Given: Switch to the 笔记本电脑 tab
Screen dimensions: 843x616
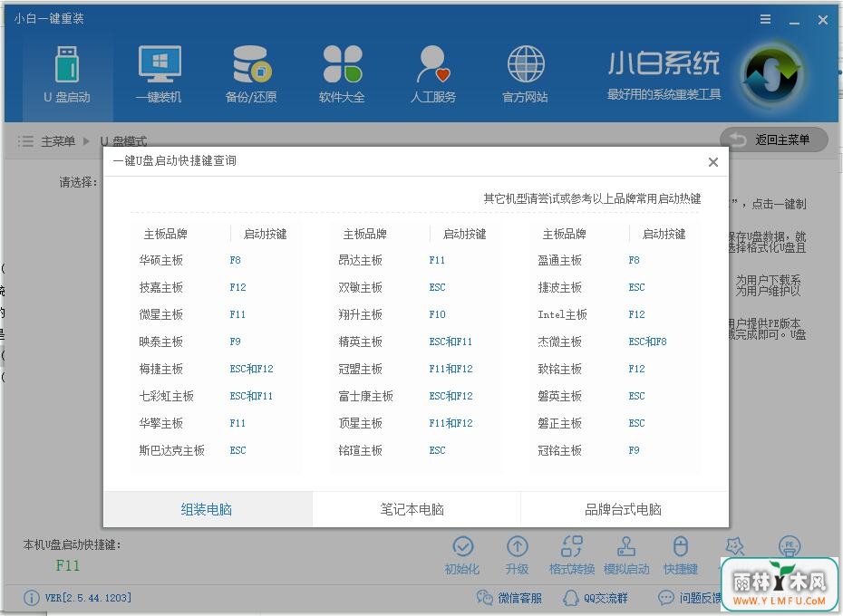Looking at the screenshot, I should [415, 509].
